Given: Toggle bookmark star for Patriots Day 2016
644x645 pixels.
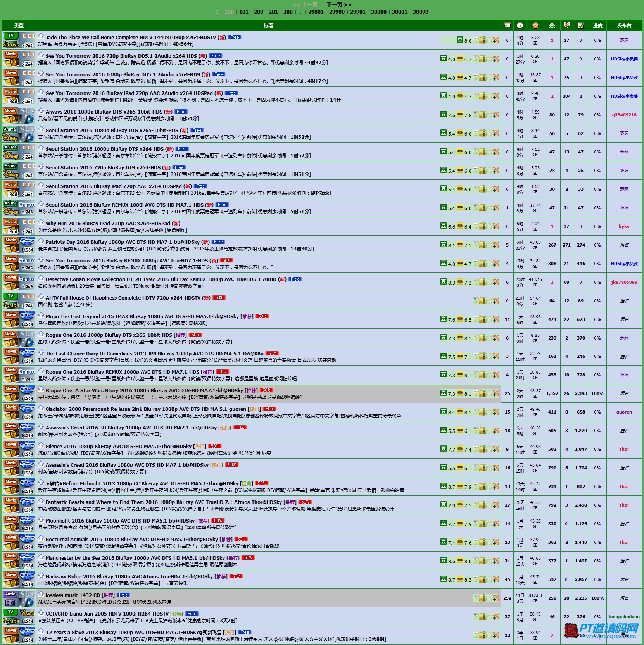Looking at the screenshot, I should (x=489, y=245).
